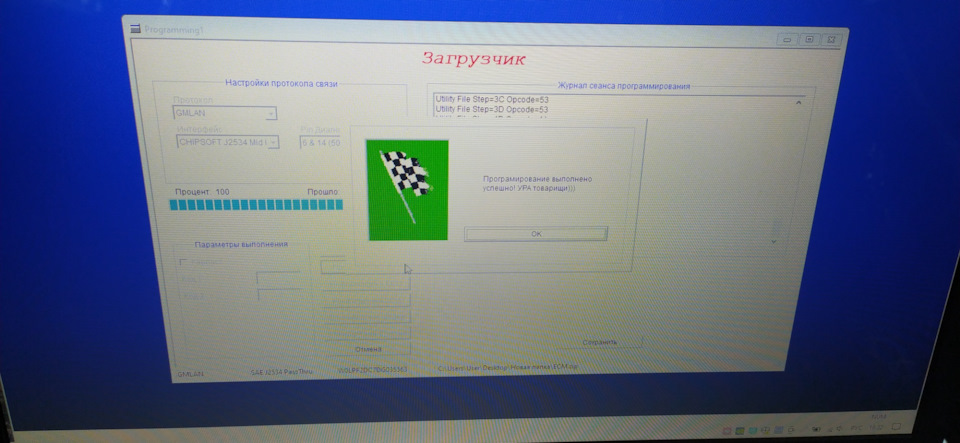
Task: Open the Протокол dropdown showing GMLAN
Action: tap(225, 113)
